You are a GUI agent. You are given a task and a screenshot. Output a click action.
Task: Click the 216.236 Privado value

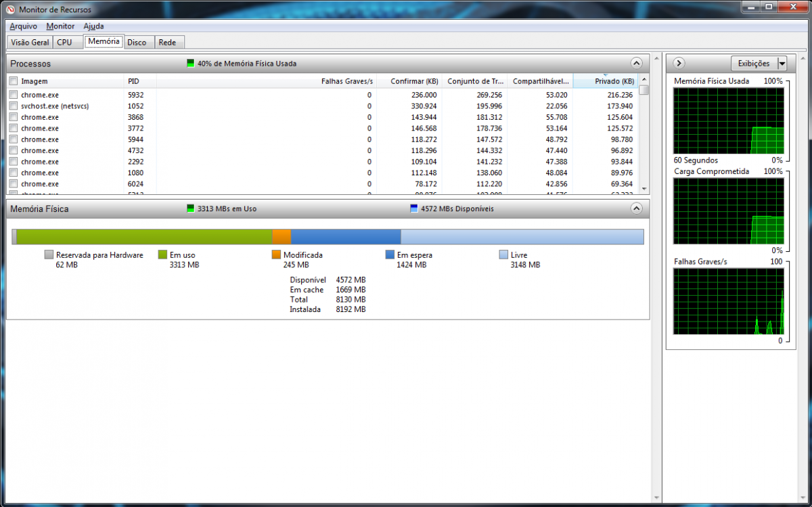[x=620, y=95]
